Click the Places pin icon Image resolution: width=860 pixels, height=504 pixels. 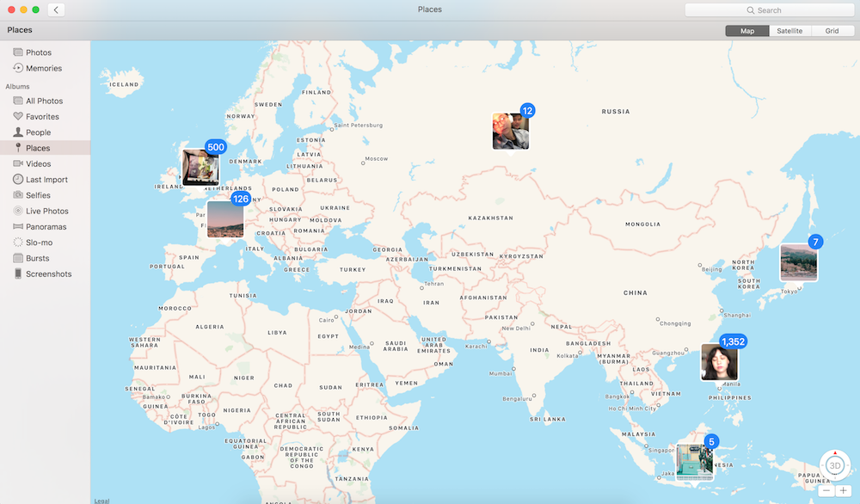(18, 148)
